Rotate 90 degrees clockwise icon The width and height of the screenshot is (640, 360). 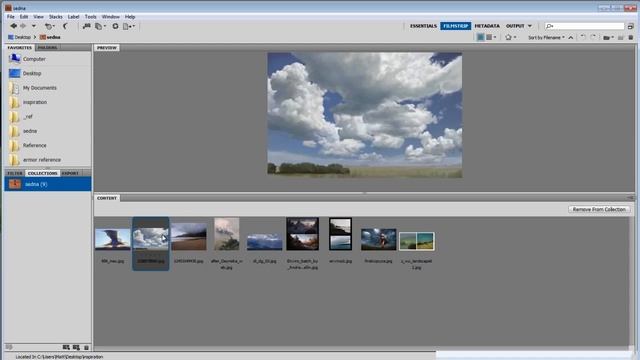[x=593, y=37]
